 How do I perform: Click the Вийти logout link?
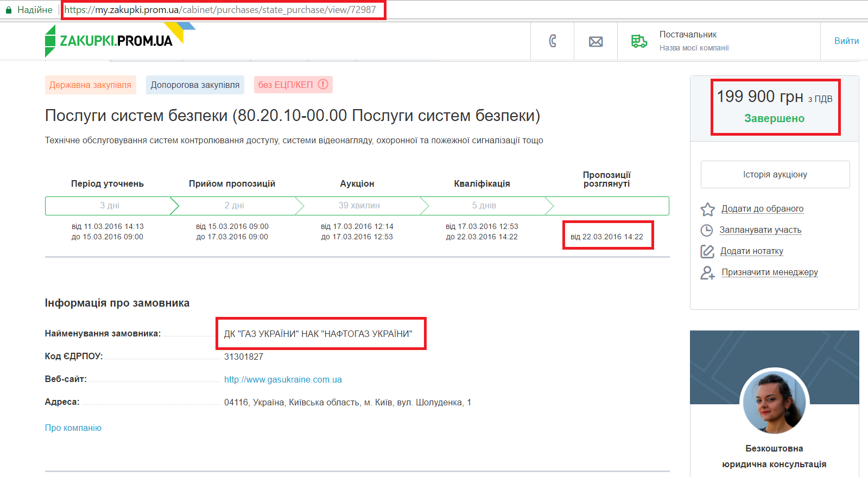846,41
